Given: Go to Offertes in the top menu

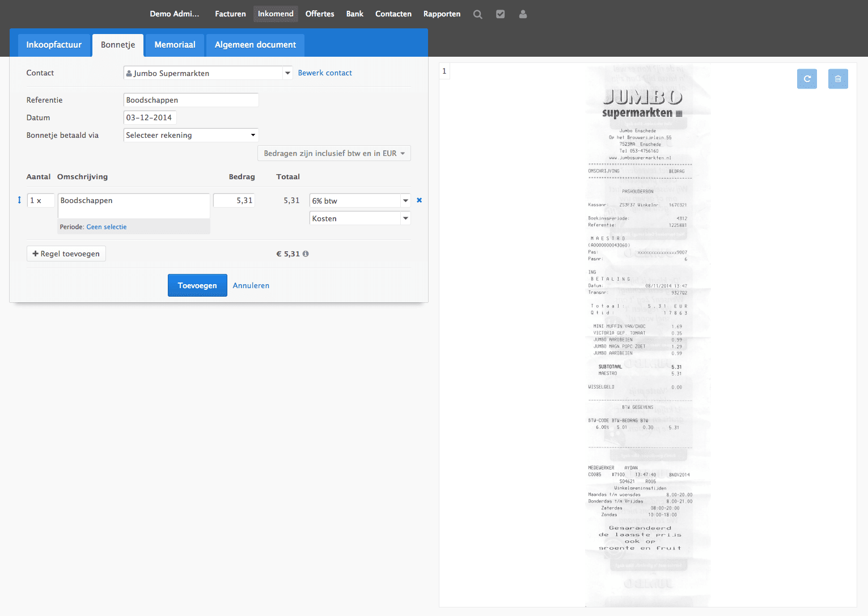Looking at the screenshot, I should pos(320,14).
